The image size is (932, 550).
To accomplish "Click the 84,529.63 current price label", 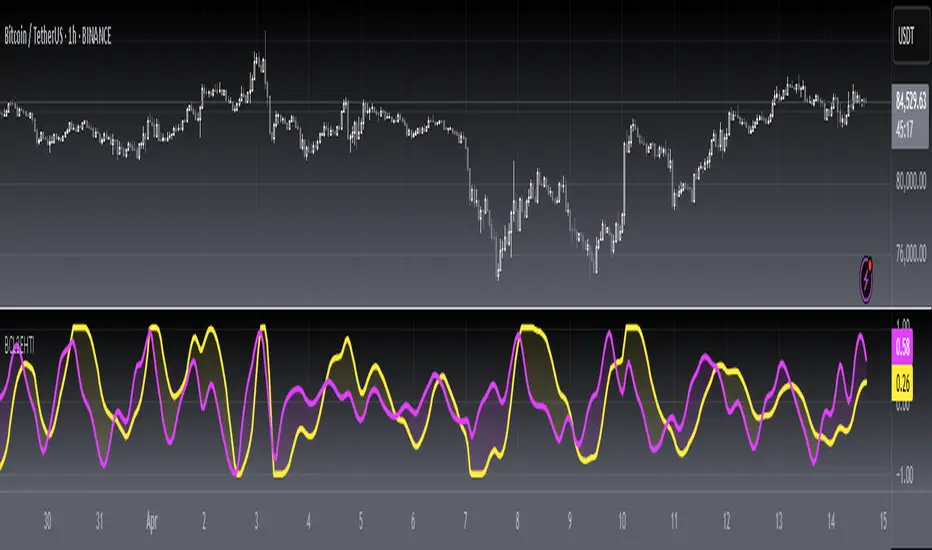I will coord(911,101).
